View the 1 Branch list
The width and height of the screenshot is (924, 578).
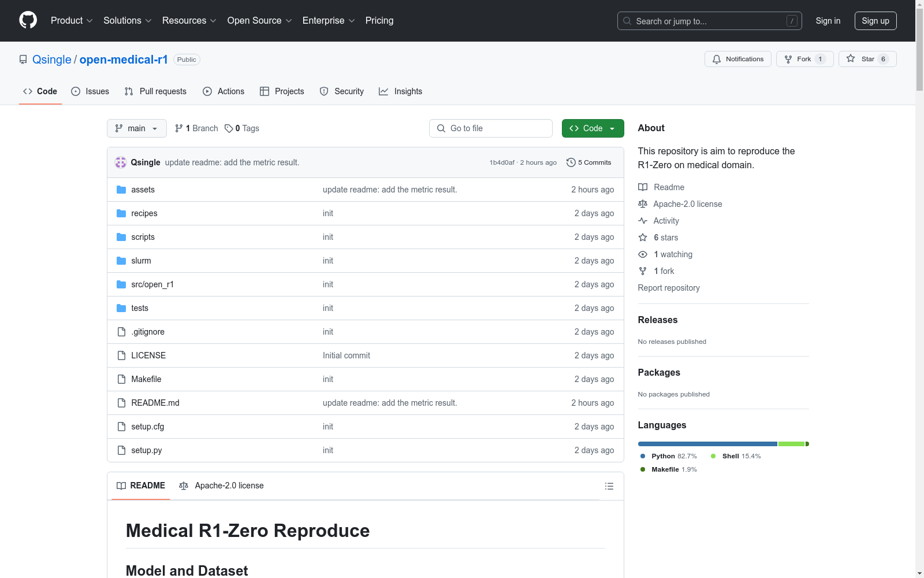click(196, 128)
